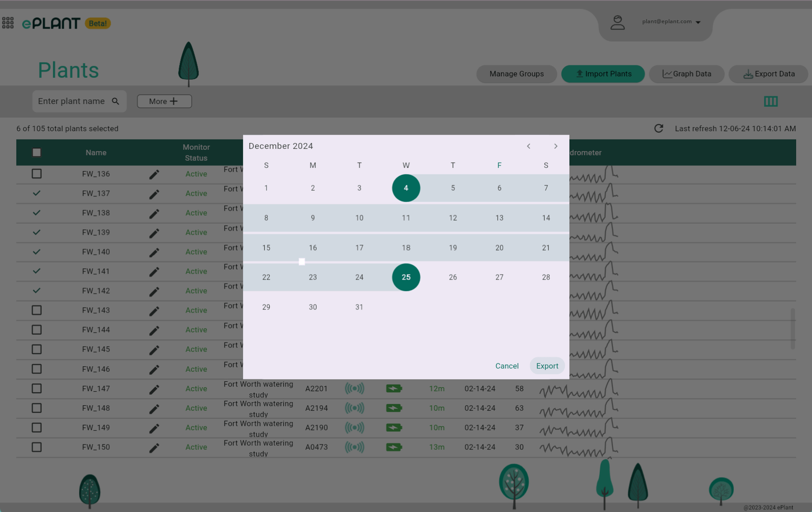Click the battery icon on FW_148 row

tap(394, 408)
